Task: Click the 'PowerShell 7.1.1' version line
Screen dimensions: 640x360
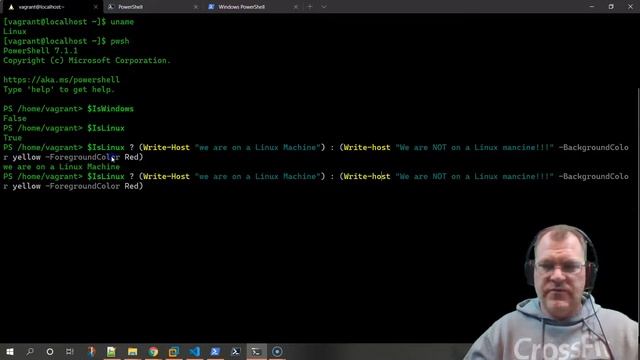Action: pos(40,51)
